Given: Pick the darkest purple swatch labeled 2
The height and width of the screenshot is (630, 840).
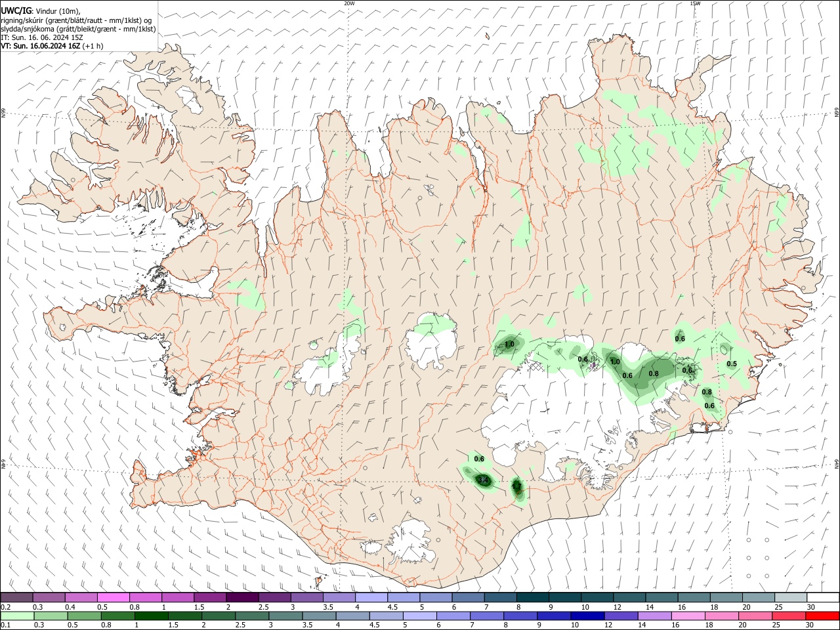Looking at the screenshot, I should click(242, 598).
